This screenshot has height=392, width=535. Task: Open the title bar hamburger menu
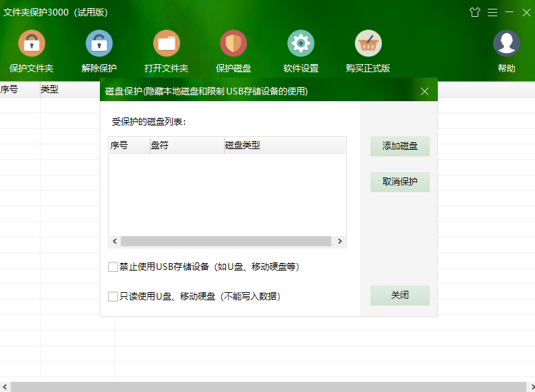click(x=492, y=12)
